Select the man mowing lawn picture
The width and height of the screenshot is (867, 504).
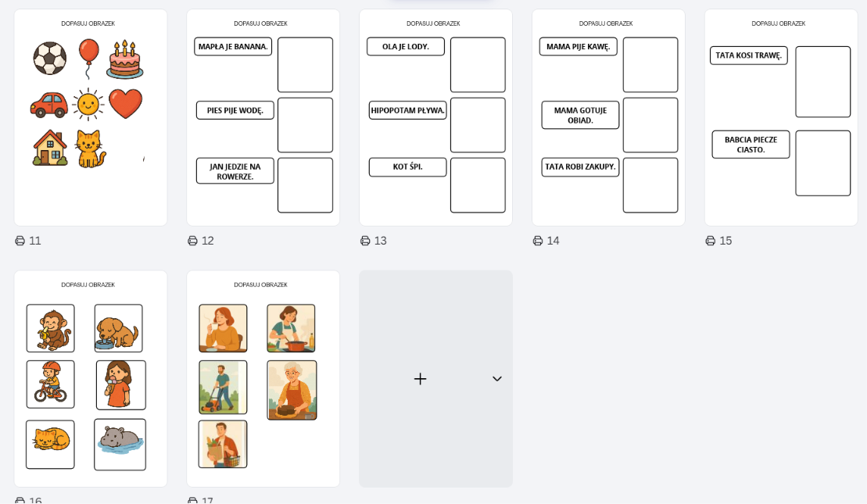[x=223, y=387]
